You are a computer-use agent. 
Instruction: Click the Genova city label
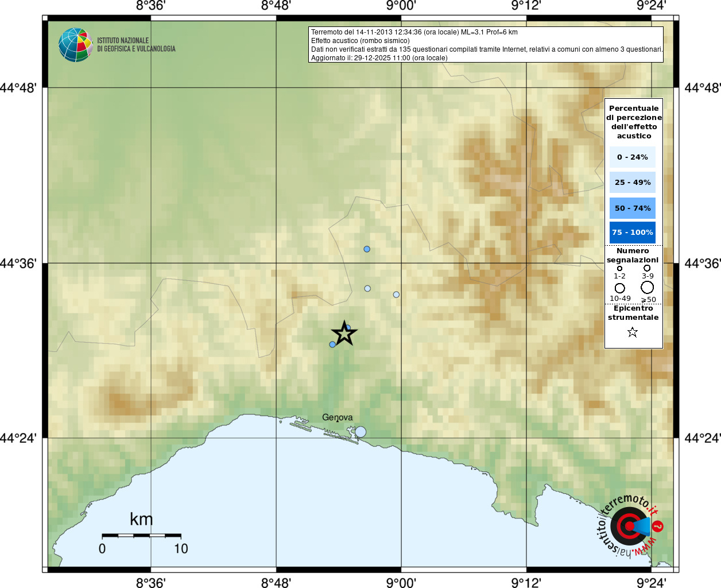[x=338, y=417]
